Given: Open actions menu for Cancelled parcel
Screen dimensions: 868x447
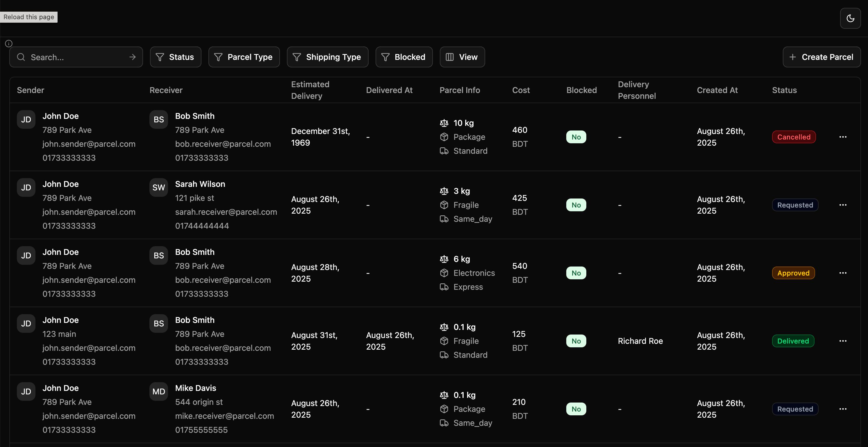Looking at the screenshot, I should [842, 137].
